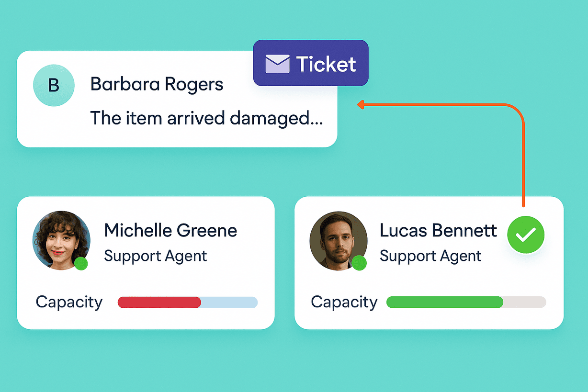This screenshot has width=588, height=392.
Task: Click the Capacity label on Lucas Bennett's card
Action: (344, 302)
